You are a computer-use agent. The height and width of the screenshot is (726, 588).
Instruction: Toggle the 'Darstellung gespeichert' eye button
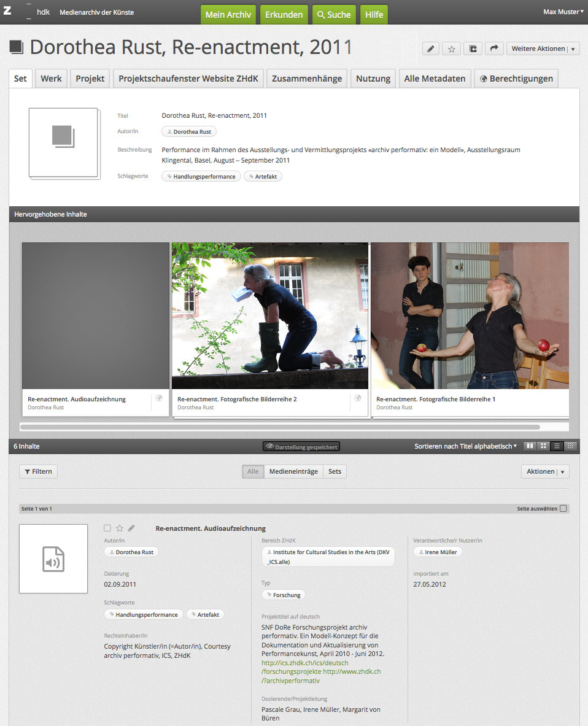(x=301, y=447)
